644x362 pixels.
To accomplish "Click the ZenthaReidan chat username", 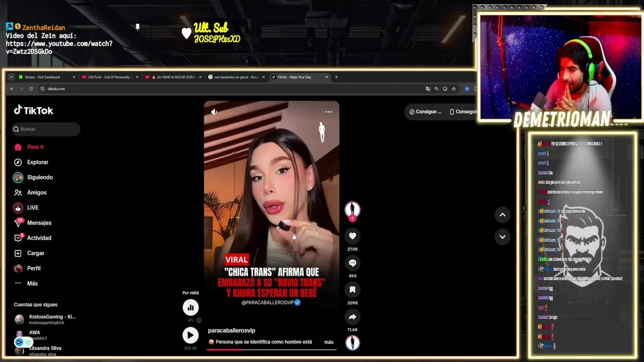I will pyautogui.click(x=44, y=28).
